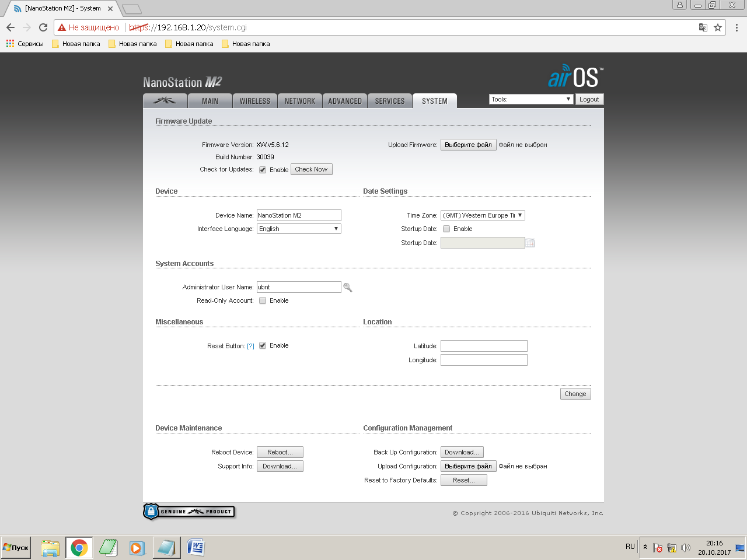Click the Logout button
This screenshot has width=747, height=560.
click(x=589, y=99)
